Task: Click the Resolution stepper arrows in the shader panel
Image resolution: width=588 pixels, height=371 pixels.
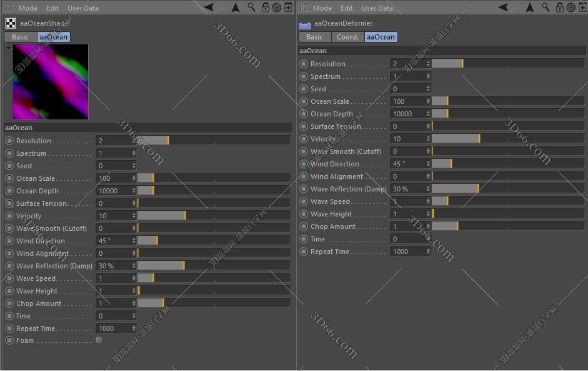Action: coord(134,141)
